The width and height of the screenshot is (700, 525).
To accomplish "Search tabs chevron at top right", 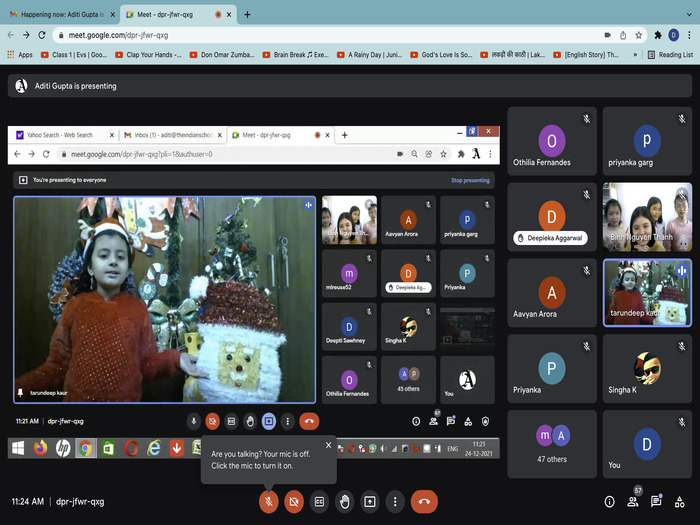I will click(689, 14).
